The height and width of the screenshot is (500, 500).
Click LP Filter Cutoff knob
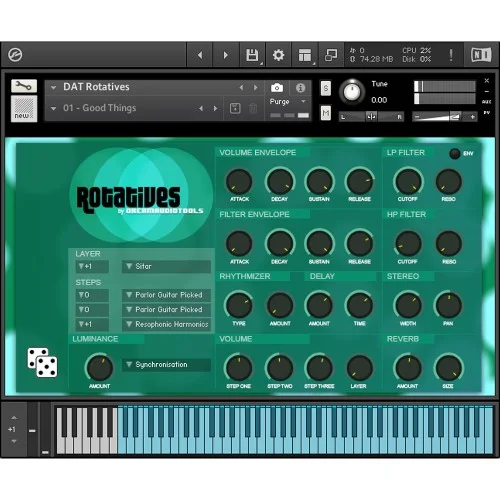coord(408,182)
